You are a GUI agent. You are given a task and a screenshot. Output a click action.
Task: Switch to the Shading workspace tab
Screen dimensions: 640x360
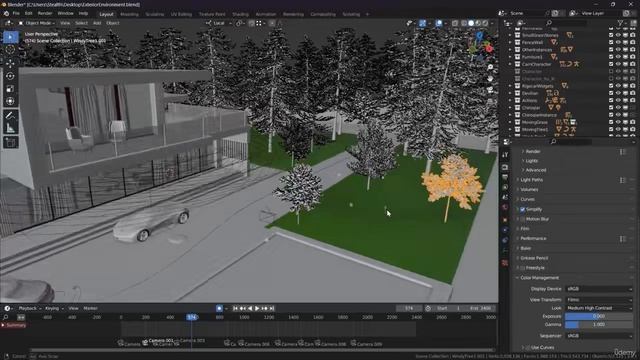240,14
